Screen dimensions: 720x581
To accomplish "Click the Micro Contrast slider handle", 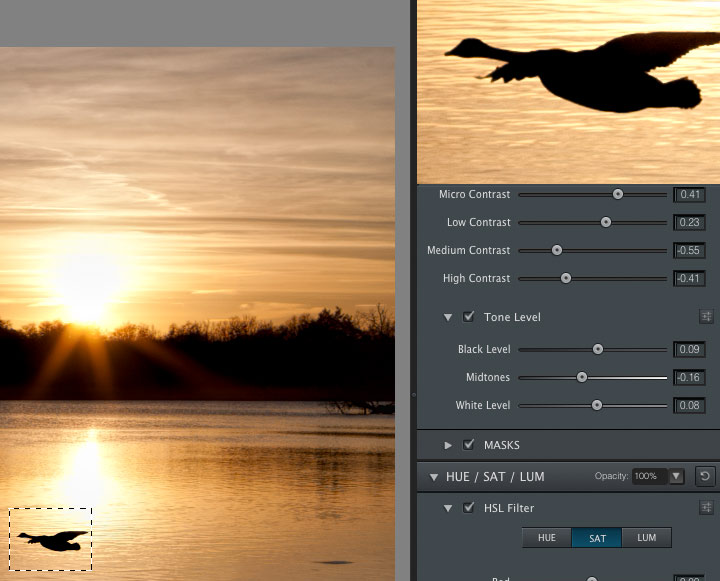I will (618, 194).
